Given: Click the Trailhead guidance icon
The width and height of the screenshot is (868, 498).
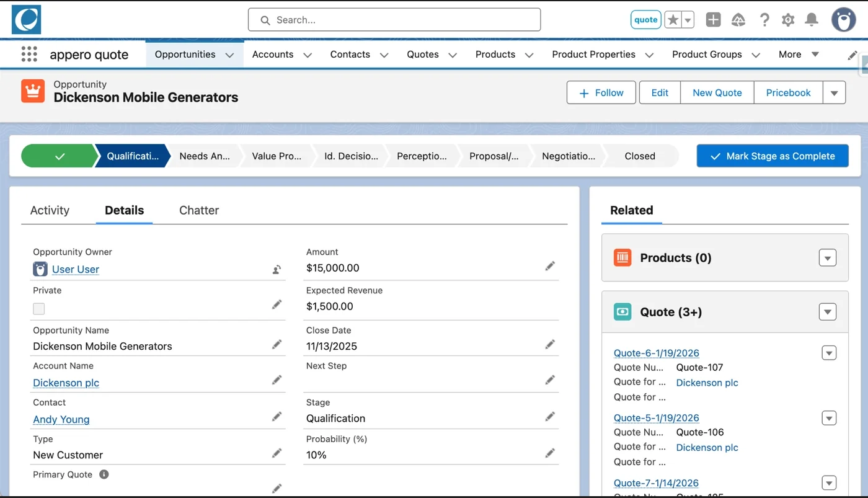Looking at the screenshot, I should point(738,20).
